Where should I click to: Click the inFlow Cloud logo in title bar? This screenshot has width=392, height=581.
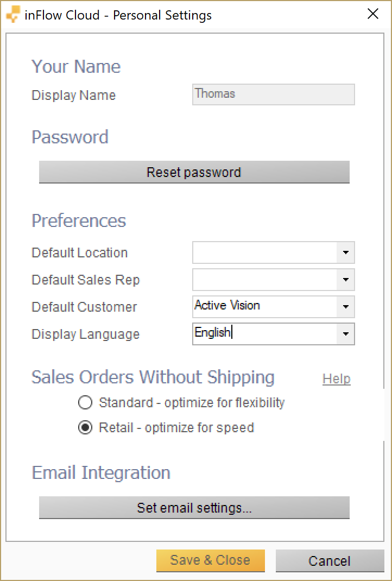point(14,15)
